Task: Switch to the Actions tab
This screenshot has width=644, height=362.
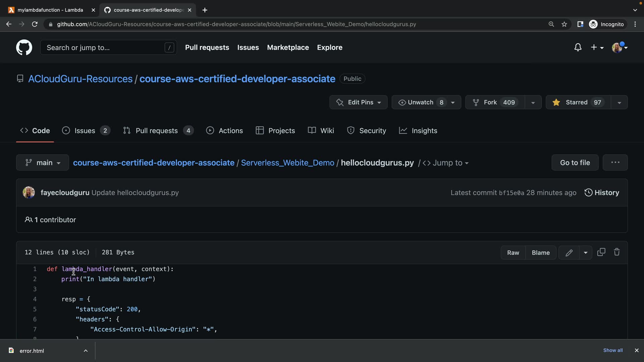Action: [x=224, y=131]
